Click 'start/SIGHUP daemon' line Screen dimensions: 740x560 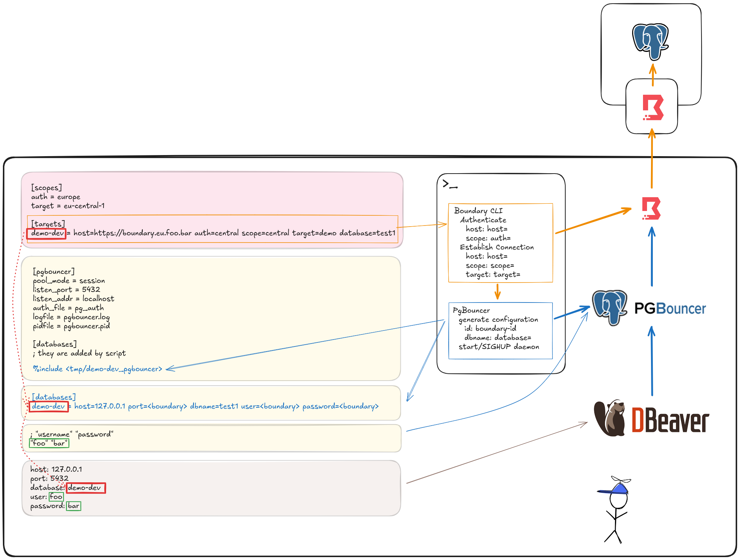pyautogui.click(x=499, y=347)
